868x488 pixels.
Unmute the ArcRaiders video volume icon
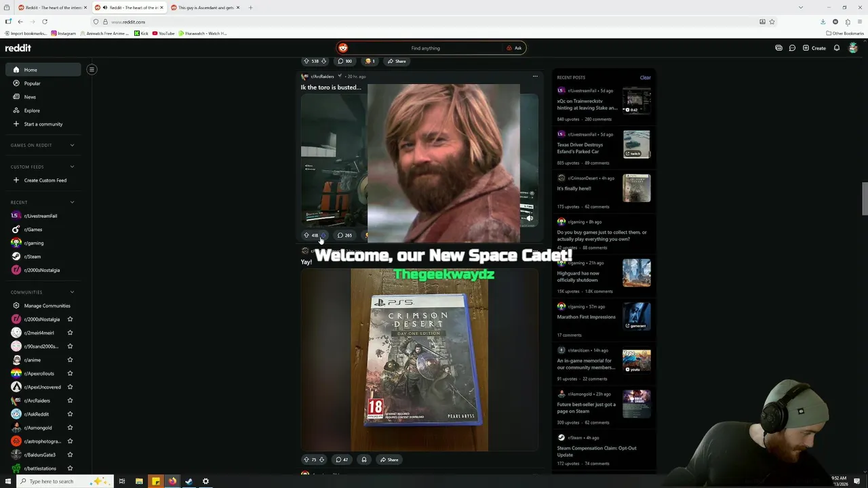530,218
